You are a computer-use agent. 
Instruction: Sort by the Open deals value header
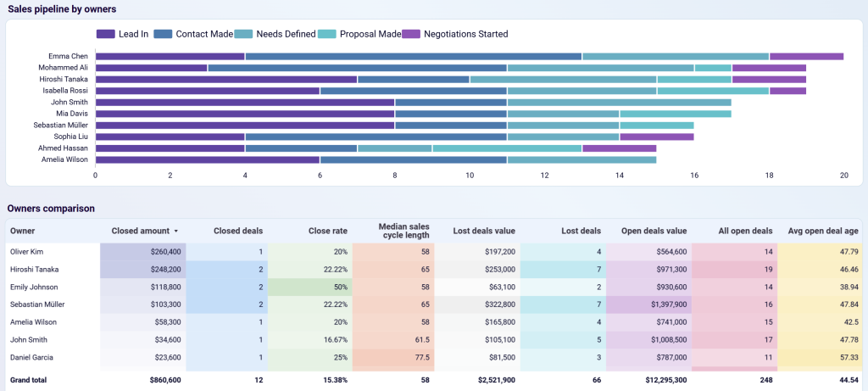[654, 231]
